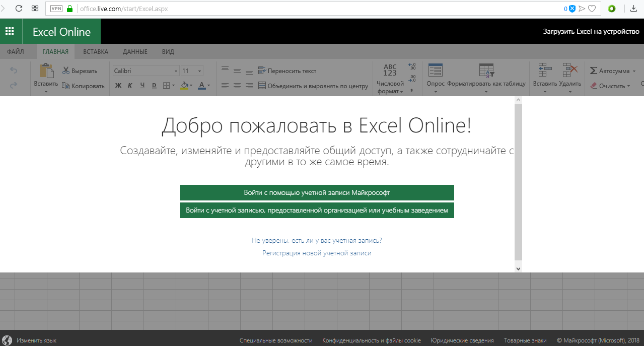Apply top vertical alignment
The width and height of the screenshot is (644, 346).
(225, 69)
